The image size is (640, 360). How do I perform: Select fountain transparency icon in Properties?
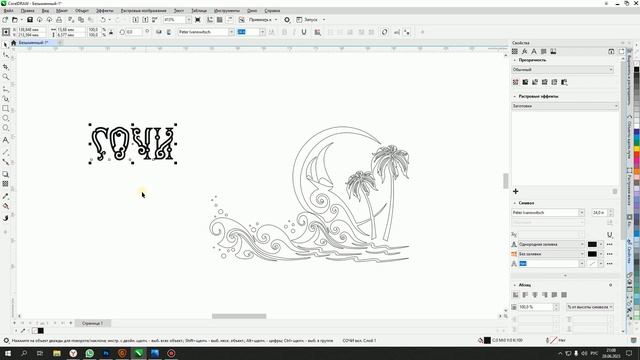click(x=535, y=82)
